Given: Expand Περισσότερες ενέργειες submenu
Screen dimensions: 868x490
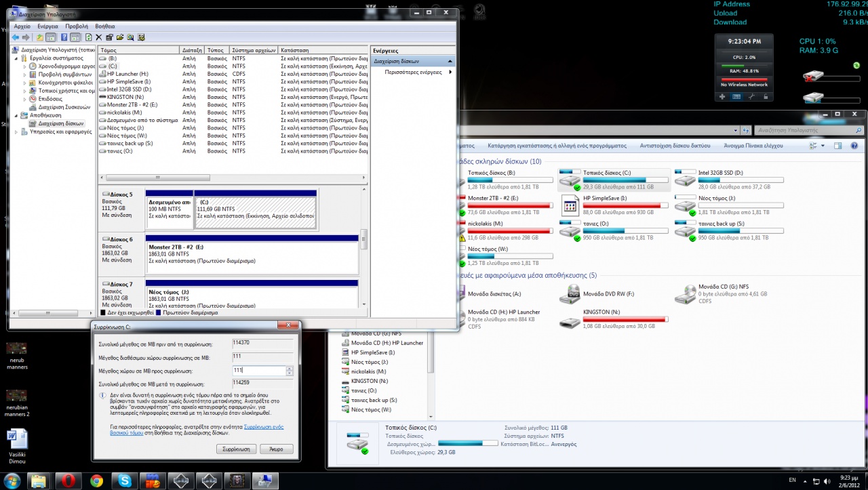Looking at the screenshot, I should [x=450, y=72].
